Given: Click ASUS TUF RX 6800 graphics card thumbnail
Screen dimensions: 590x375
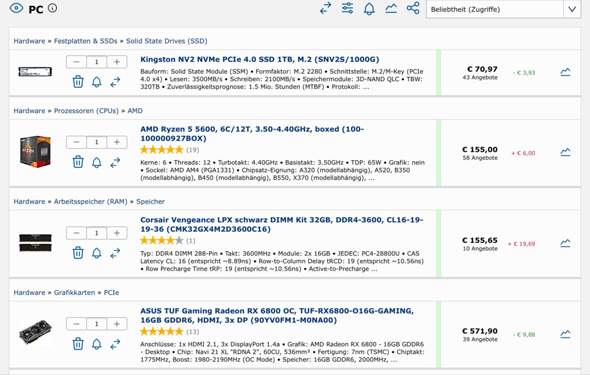Looking at the screenshot, I should pyautogui.click(x=35, y=332).
